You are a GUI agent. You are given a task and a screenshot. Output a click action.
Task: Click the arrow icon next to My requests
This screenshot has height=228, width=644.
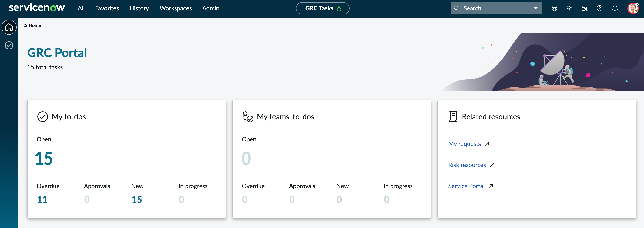[487, 144]
